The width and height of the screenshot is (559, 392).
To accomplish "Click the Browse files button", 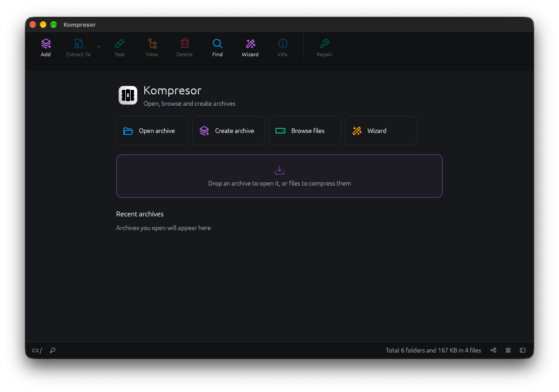I will (305, 131).
